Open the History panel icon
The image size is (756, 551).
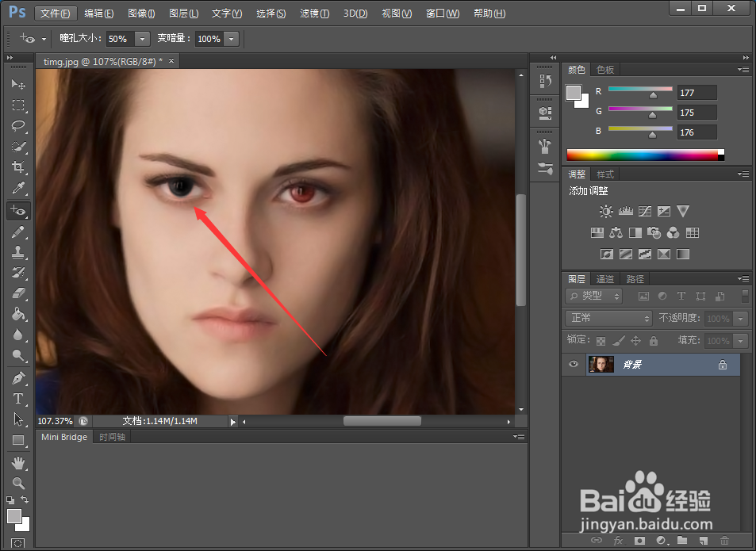pyautogui.click(x=545, y=81)
